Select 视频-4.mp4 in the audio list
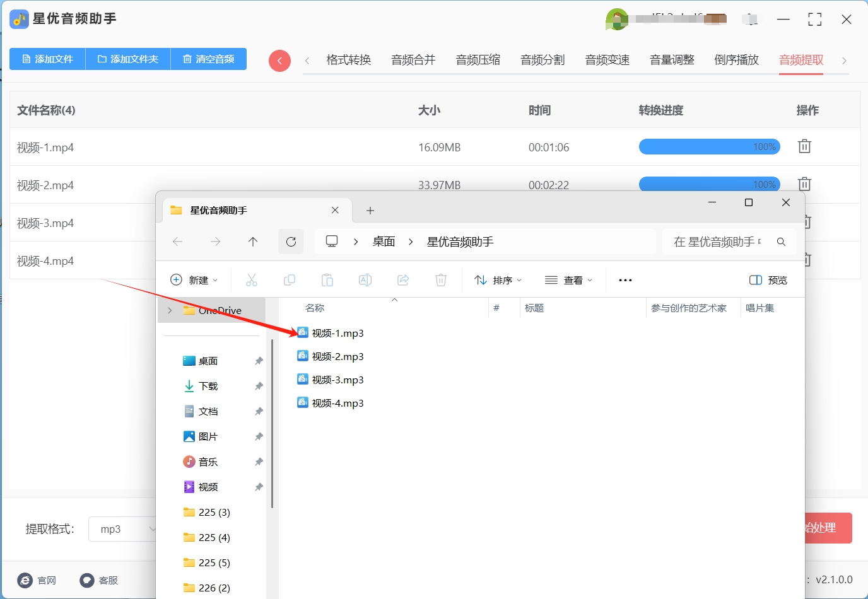 (x=45, y=261)
